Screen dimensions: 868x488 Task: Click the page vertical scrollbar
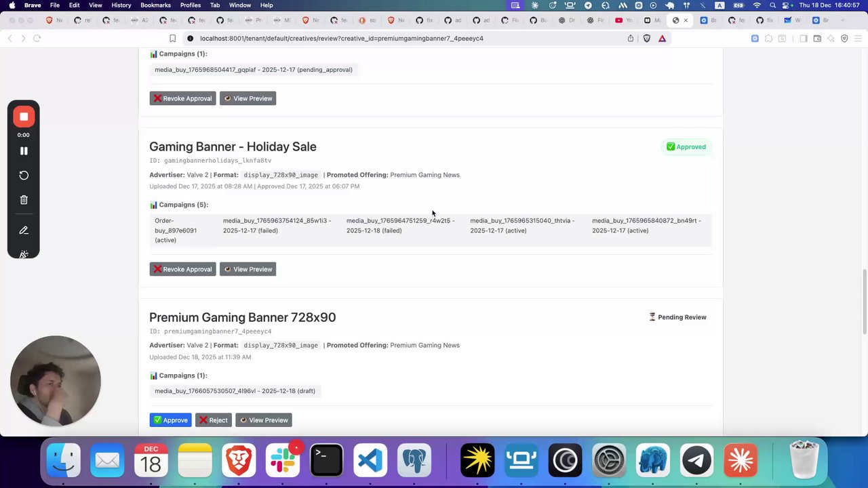(865, 302)
